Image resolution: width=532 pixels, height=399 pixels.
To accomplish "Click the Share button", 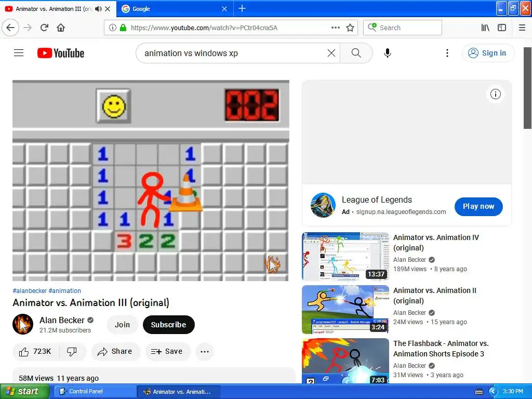I will pos(115,352).
